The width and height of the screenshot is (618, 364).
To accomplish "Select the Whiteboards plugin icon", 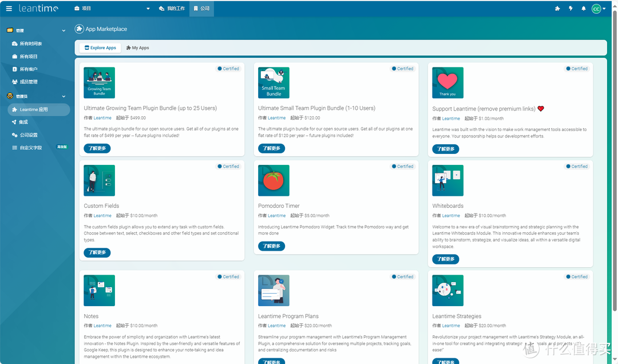I will (447, 181).
